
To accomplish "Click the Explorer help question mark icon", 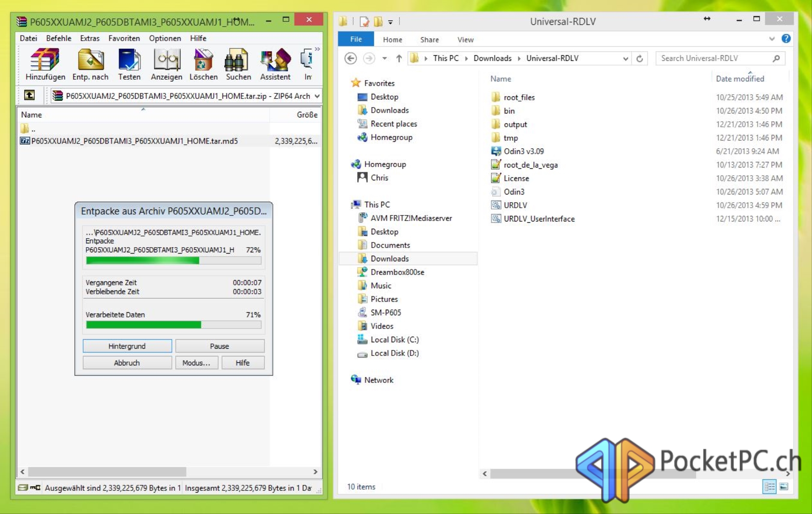I will pyautogui.click(x=786, y=39).
